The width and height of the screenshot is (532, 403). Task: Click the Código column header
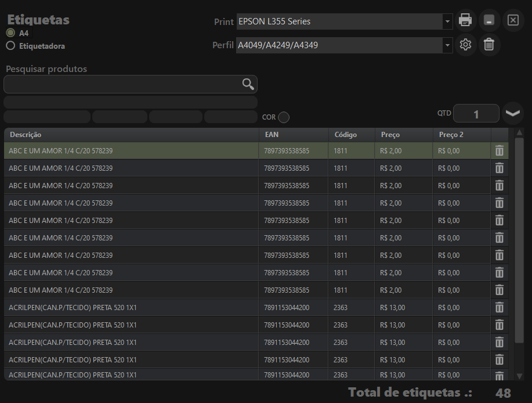346,135
